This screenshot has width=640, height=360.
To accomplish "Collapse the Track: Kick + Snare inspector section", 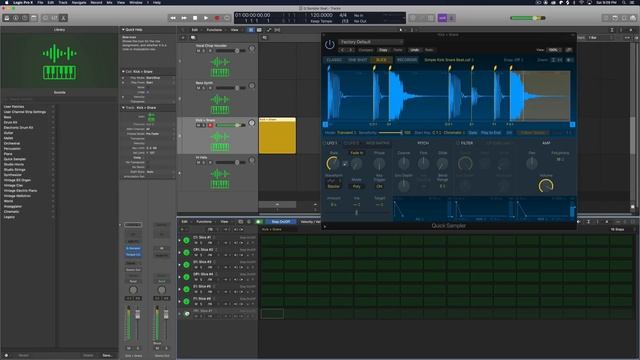I will [123, 108].
